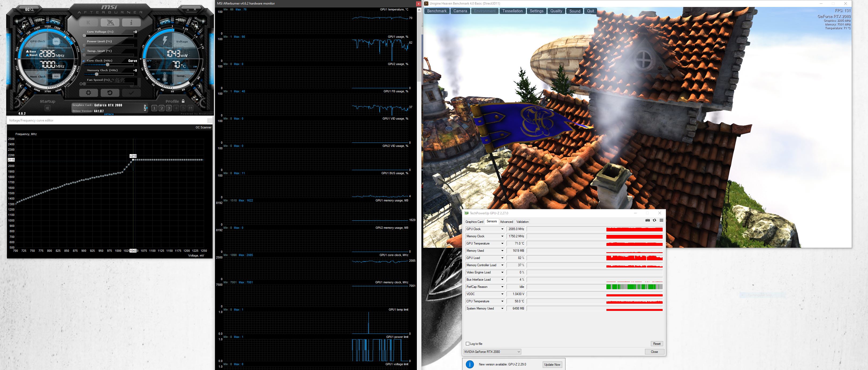This screenshot has width=868, height=370.
Task: Toggle the Windows Startup button in Afterburner
Action: pos(47,108)
